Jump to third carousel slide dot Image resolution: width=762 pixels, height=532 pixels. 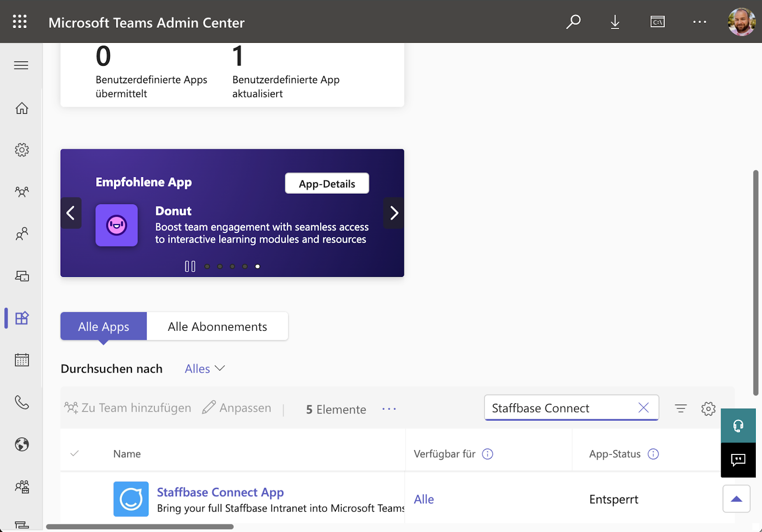pyautogui.click(x=232, y=266)
